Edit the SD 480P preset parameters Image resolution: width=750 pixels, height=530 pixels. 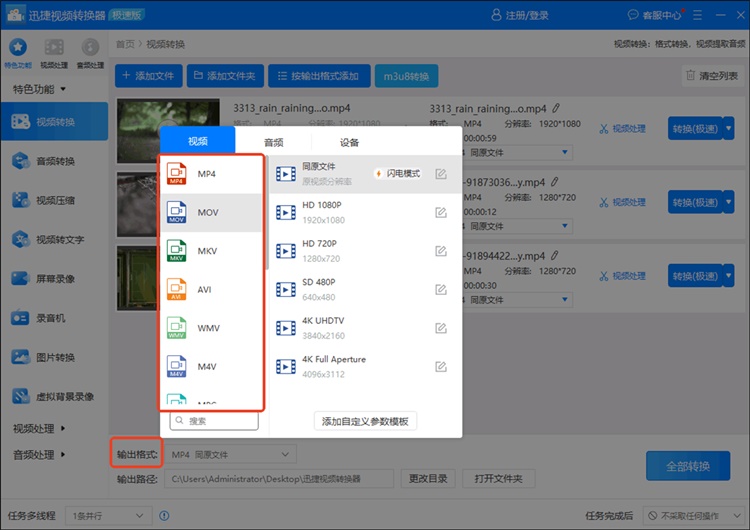tap(441, 289)
